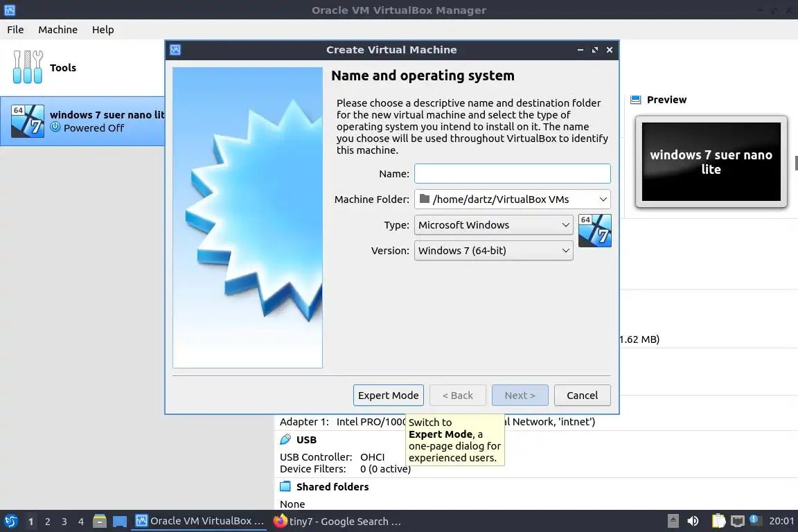This screenshot has width=798, height=532.
Task: Maximize the Create Virtual Machine dialog
Action: (x=595, y=50)
